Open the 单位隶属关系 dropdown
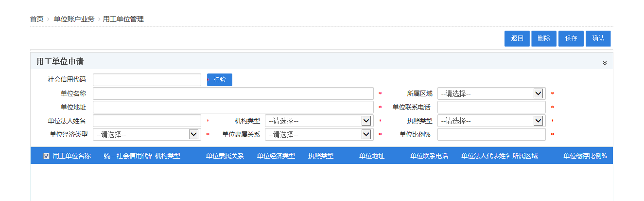 pyautogui.click(x=319, y=134)
